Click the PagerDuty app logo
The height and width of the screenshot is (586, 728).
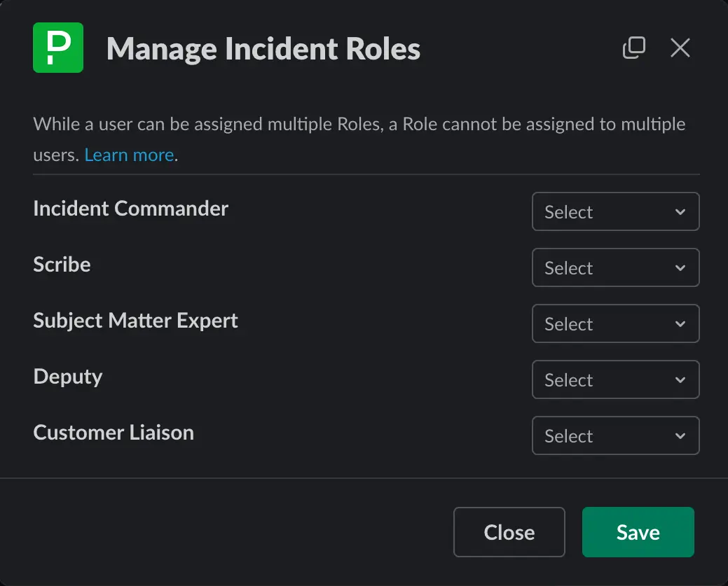58,48
